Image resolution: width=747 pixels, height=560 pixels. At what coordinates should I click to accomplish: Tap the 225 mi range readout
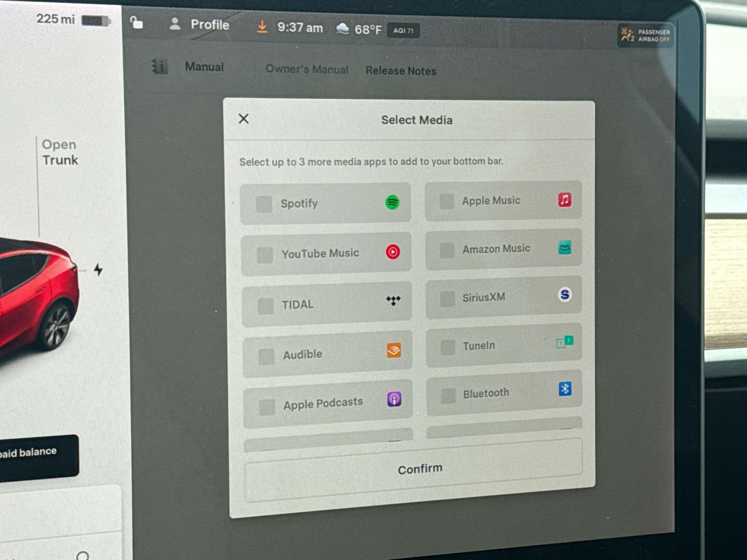(x=55, y=19)
